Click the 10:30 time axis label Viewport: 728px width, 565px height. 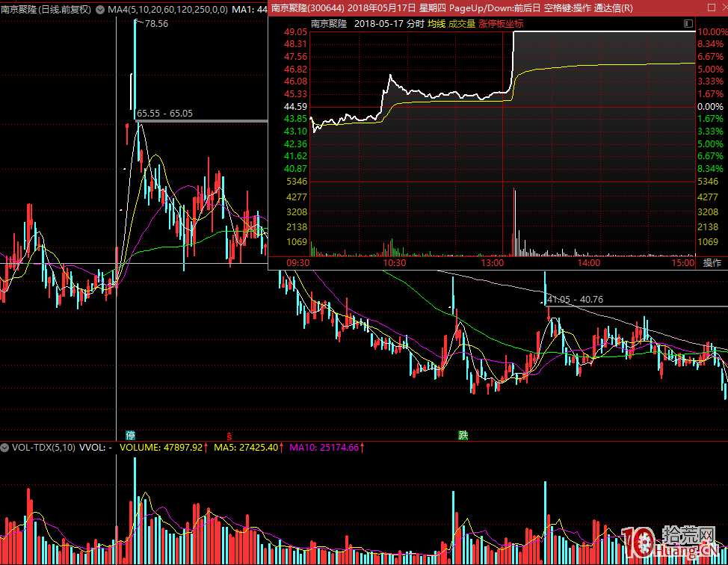(x=394, y=263)
